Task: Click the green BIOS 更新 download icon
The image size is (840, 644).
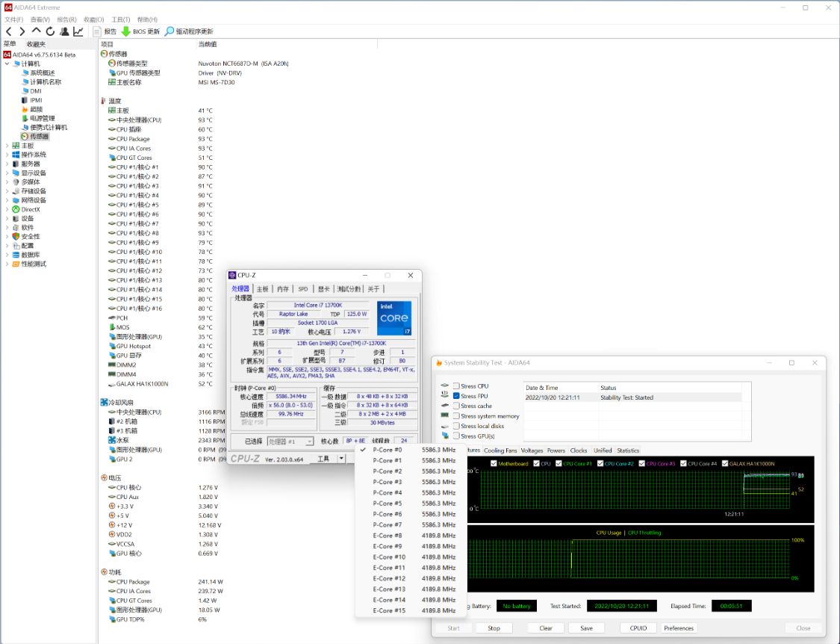Action: click(125, 31)
